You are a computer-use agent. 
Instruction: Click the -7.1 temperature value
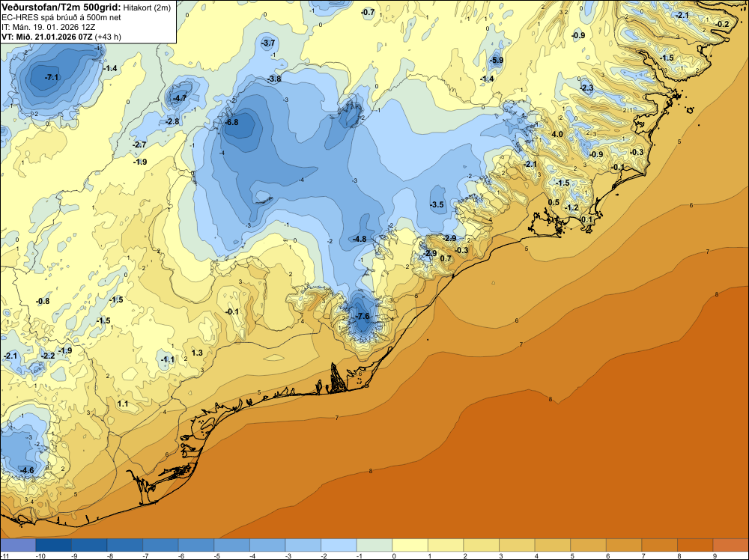(x=52, y=77)
